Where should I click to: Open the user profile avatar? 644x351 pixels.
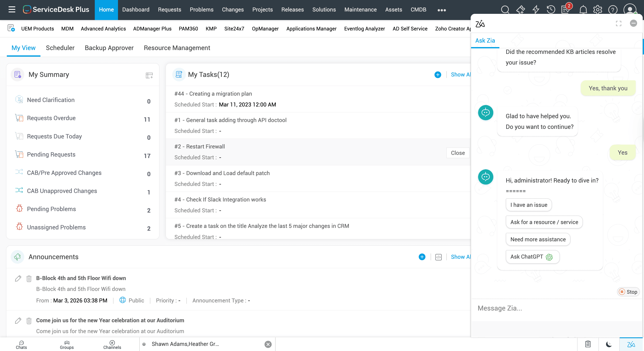[x=630, y=10]
